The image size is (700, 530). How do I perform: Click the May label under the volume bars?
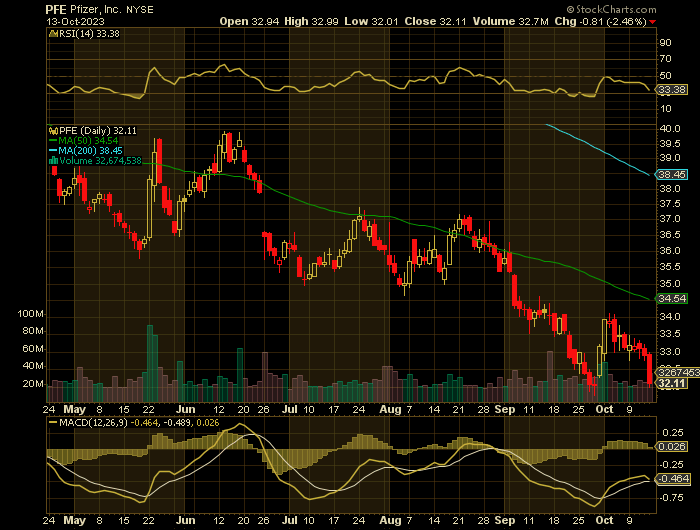pos(75,409)
